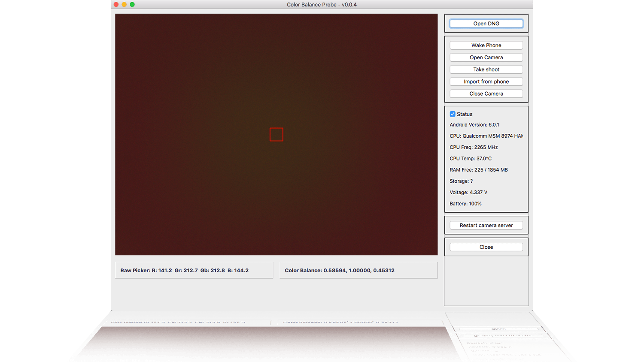Click the Open DNG button
644x362 pixels.
coord(486,24)
